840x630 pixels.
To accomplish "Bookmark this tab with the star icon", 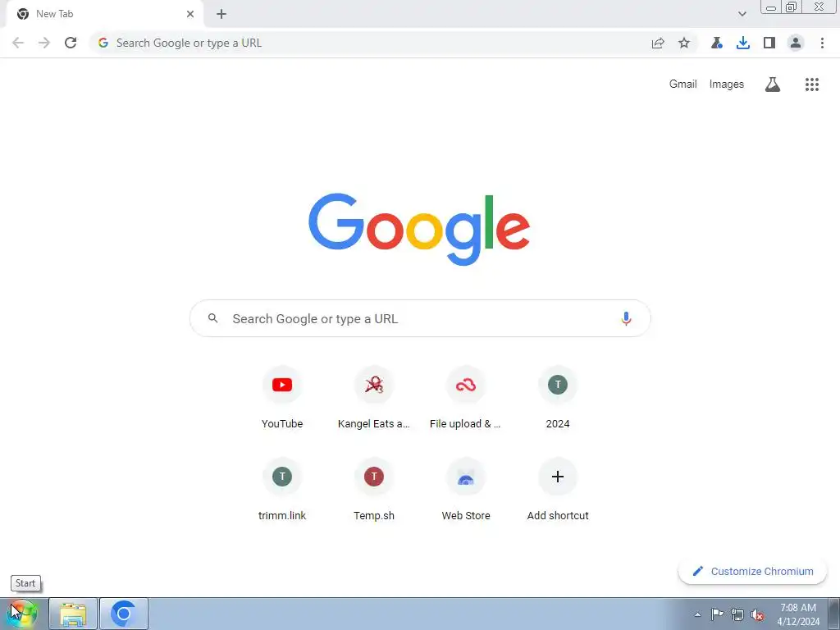I will click(684, 43).
